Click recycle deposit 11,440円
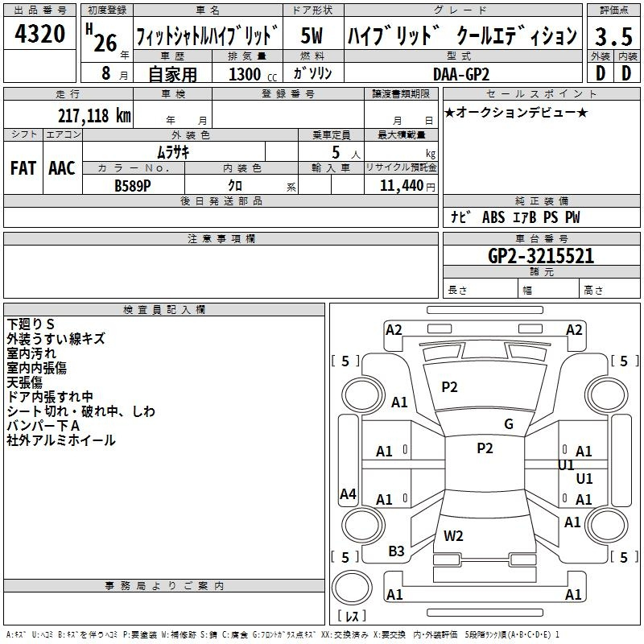The height and width of the screenshot is (644, 644). tap(407, 186)
